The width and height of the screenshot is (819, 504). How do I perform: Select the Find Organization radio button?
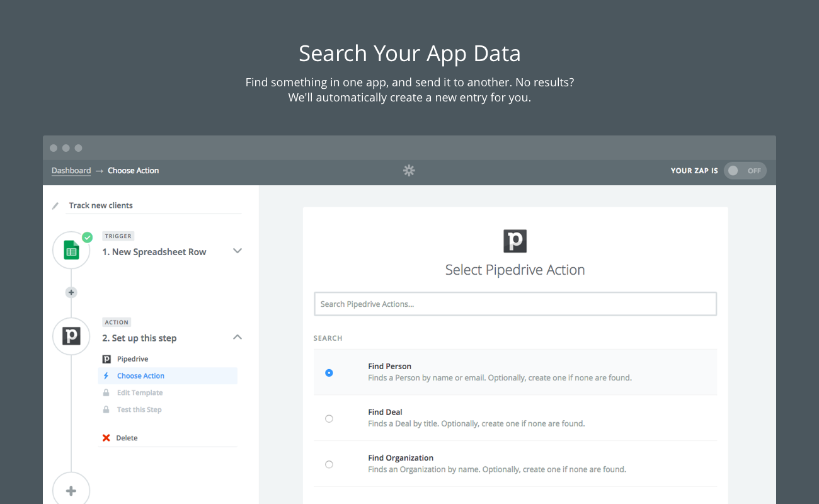329,464
